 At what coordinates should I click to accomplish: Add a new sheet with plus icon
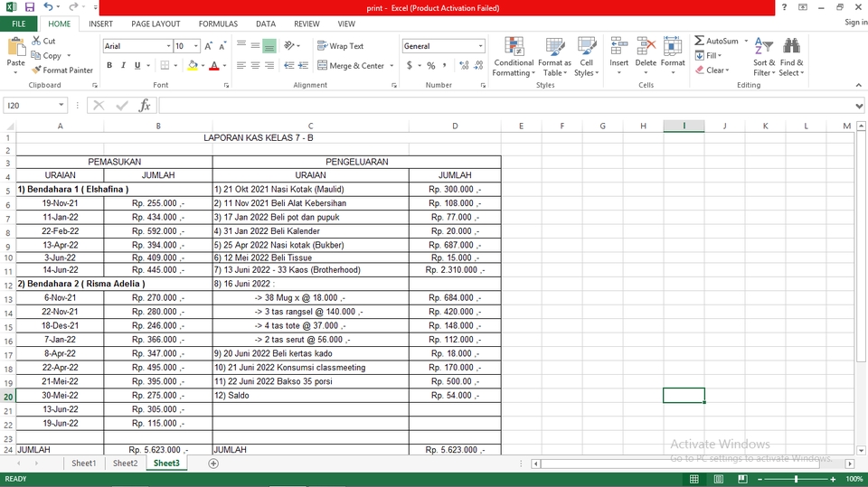coord(213,464)
